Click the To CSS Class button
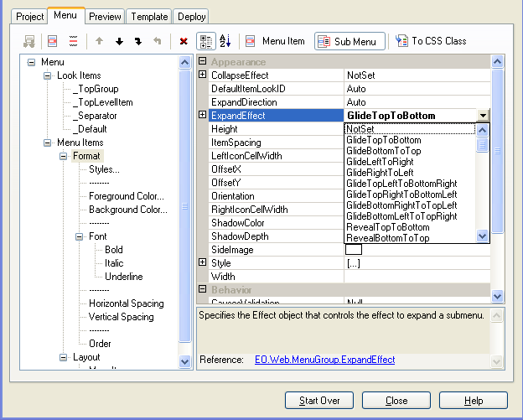The width and height of the screenshot is (523, 420). pyautogui.click(x=431, y=41)
